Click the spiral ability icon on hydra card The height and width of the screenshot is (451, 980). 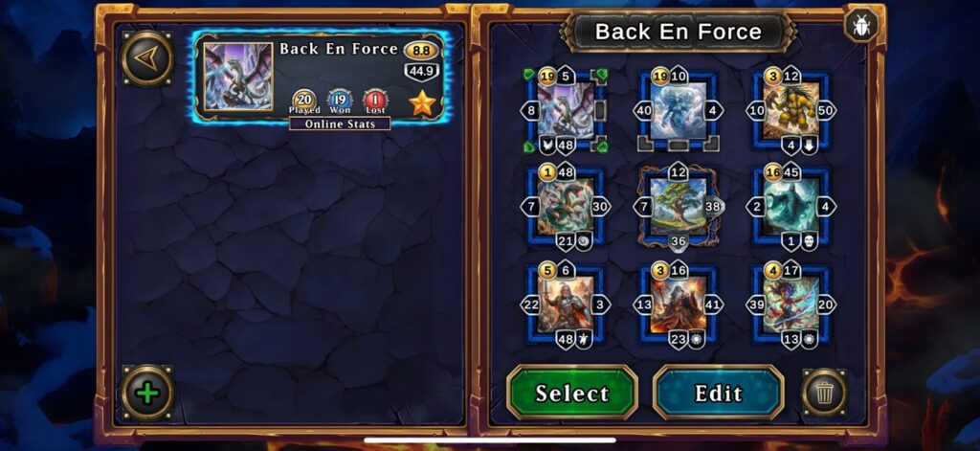coord(583,241)
